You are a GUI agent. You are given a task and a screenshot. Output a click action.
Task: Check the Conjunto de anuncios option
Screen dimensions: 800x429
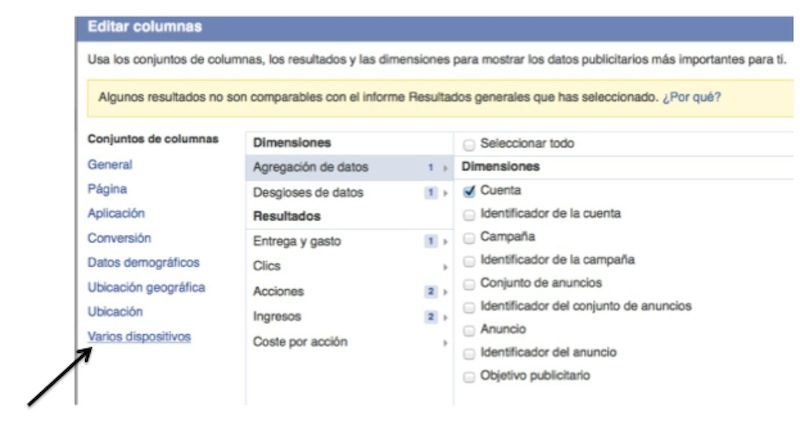[x=469, y=284]
